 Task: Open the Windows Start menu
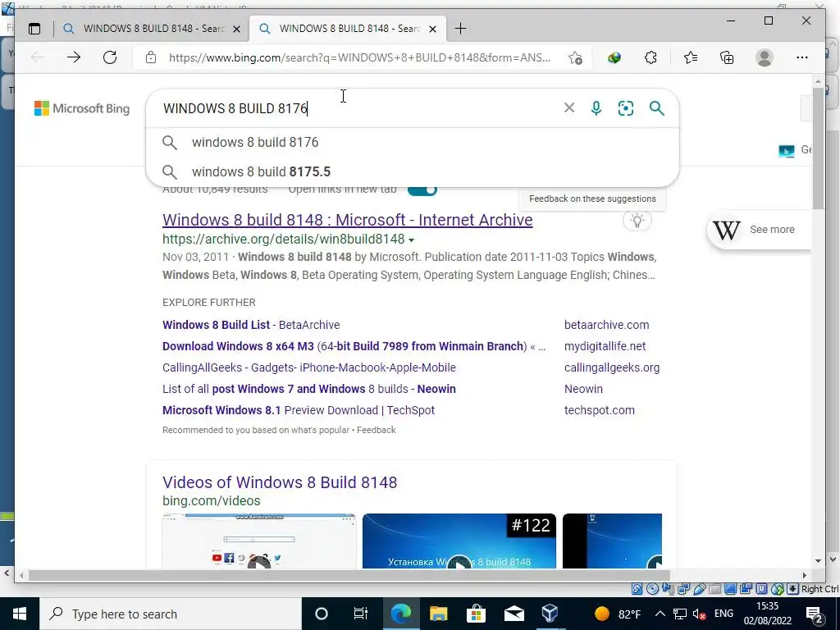click(x=20, y=614)
